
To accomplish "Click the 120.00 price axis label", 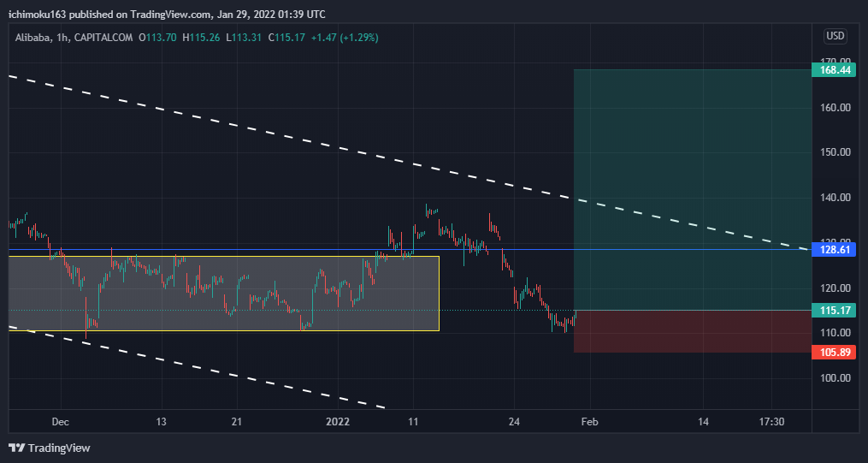I will [x=836, y=288].
